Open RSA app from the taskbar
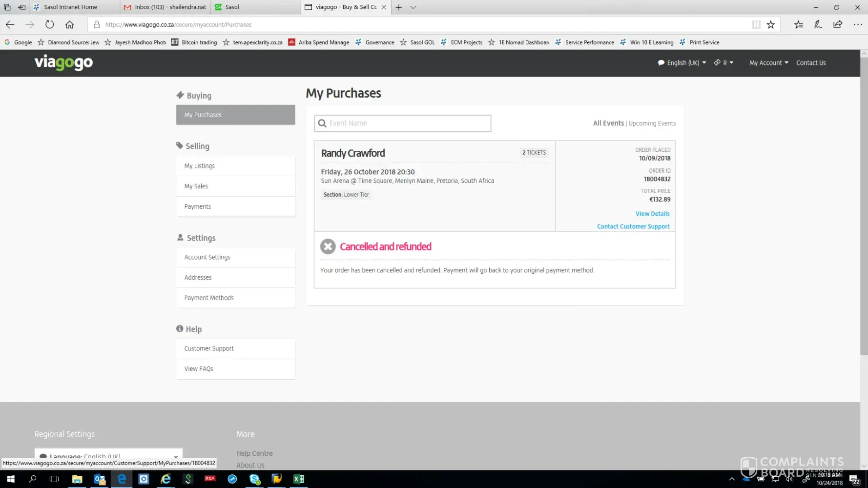 210,479
